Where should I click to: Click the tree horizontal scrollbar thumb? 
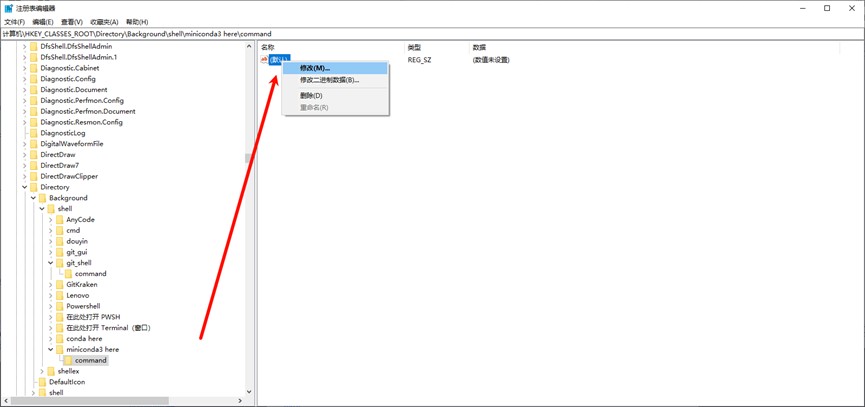(89, 401)
